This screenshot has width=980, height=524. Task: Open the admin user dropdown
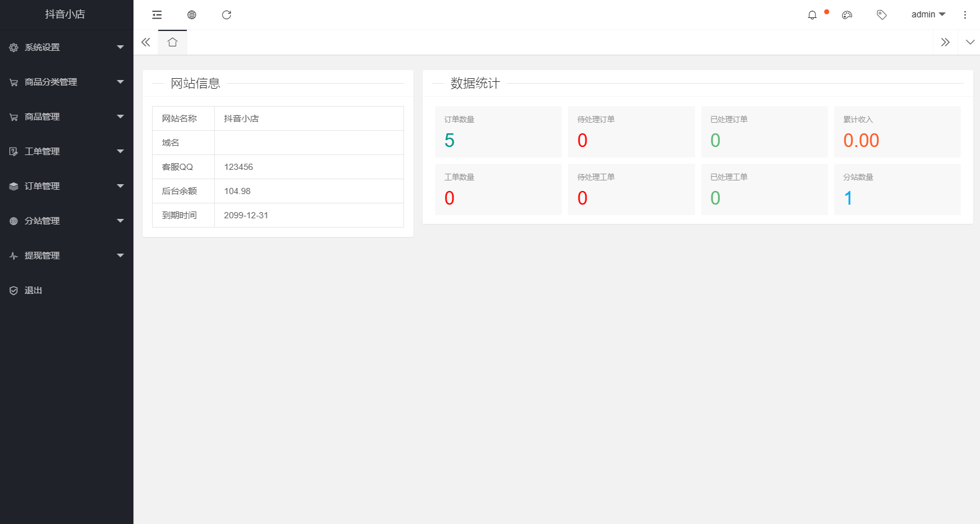pyautogui.click(x=928, y=15)
